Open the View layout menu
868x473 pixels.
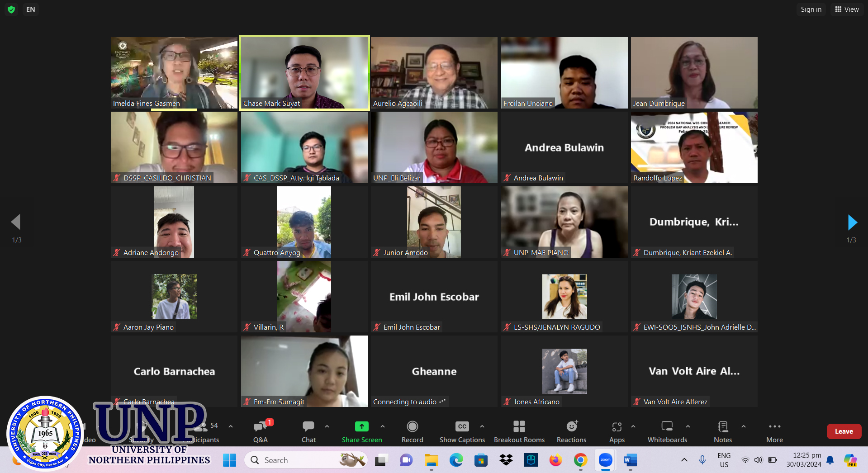tap(847, 9)
